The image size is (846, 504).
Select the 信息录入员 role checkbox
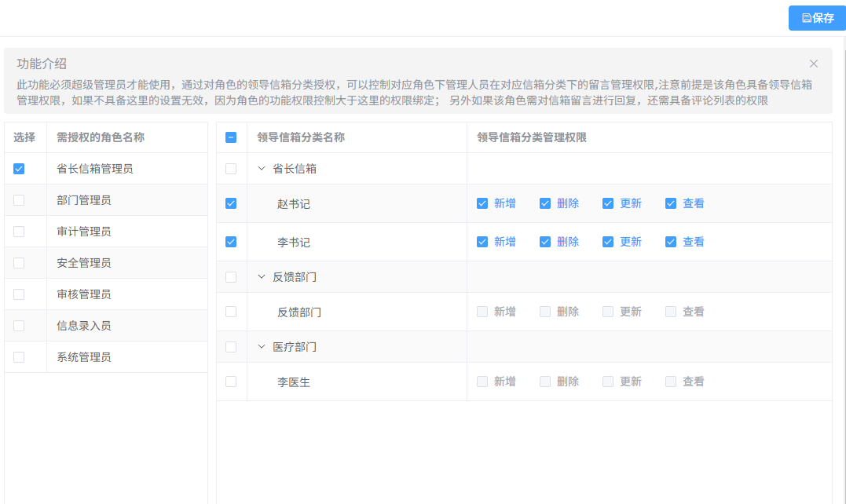point(19,326)
